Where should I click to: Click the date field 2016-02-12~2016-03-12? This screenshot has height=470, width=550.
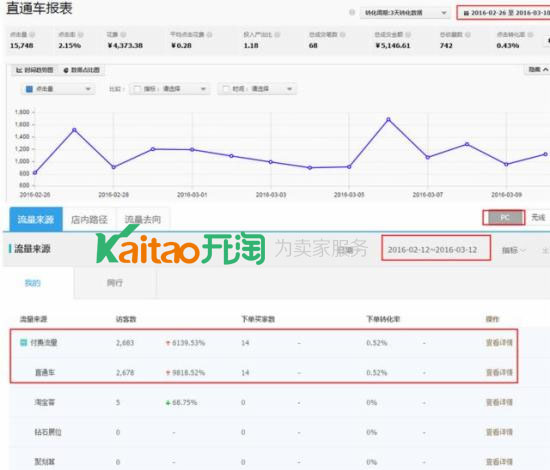click(436, 248)
